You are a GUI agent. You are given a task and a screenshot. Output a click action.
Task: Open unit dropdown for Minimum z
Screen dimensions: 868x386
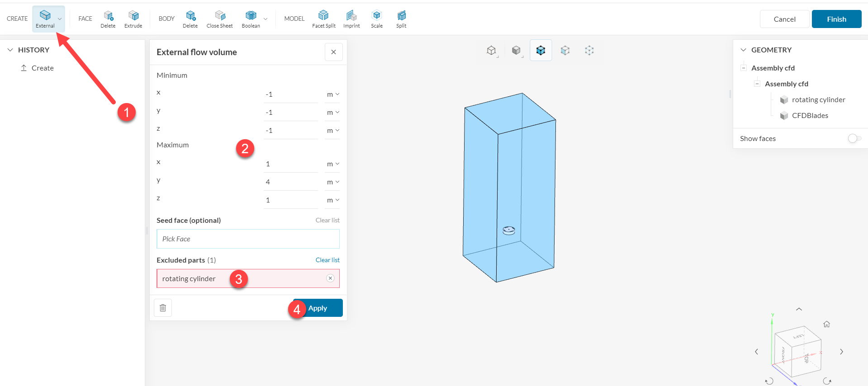(333, 130)
